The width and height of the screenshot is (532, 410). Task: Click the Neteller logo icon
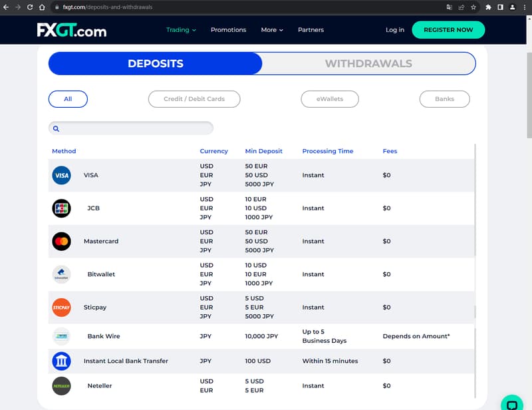click(x=61, y=386)
